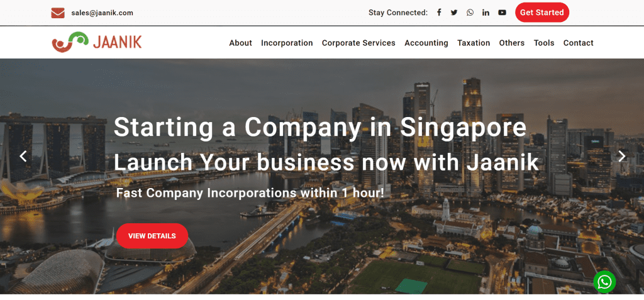Click the WhatsApp icon beside Stay Connected

(x=470, y=13)
